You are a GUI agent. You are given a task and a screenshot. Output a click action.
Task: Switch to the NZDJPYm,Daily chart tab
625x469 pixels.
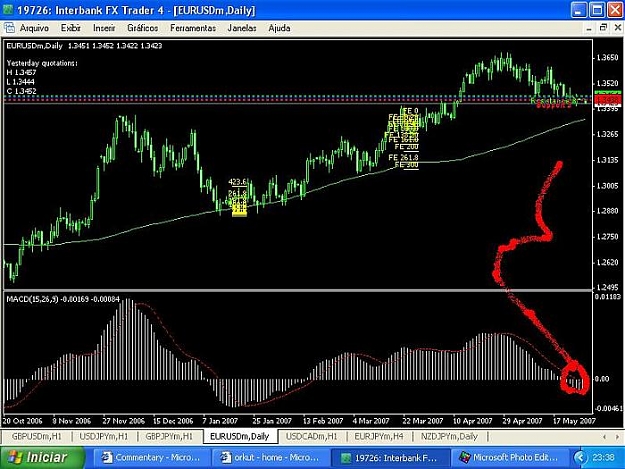tap(449, 436)
